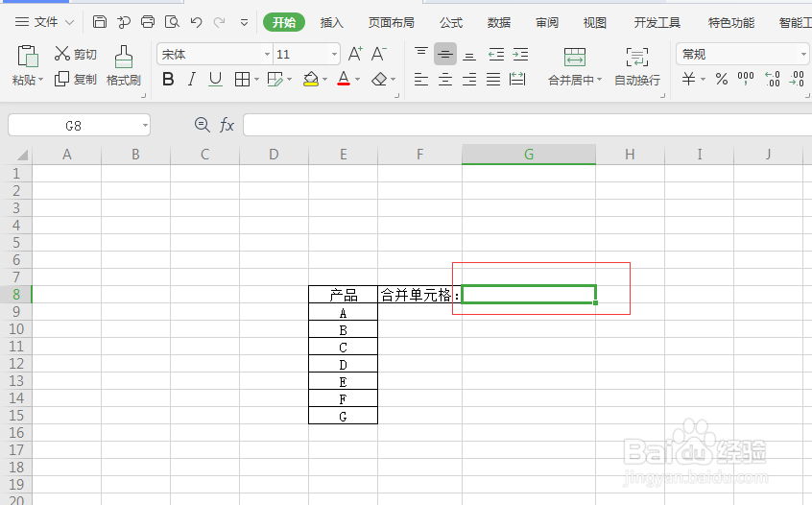The height and width of the screenshot is (505, 812).
Task: Apply cell borders icon
Action: tap(242, 80)
